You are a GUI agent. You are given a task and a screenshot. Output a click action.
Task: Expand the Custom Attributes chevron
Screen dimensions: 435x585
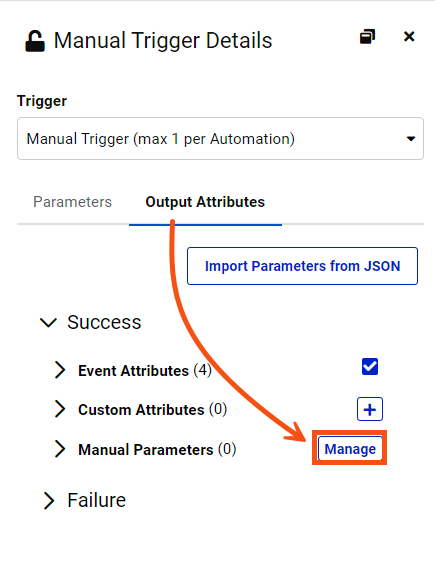click(60, 409)
